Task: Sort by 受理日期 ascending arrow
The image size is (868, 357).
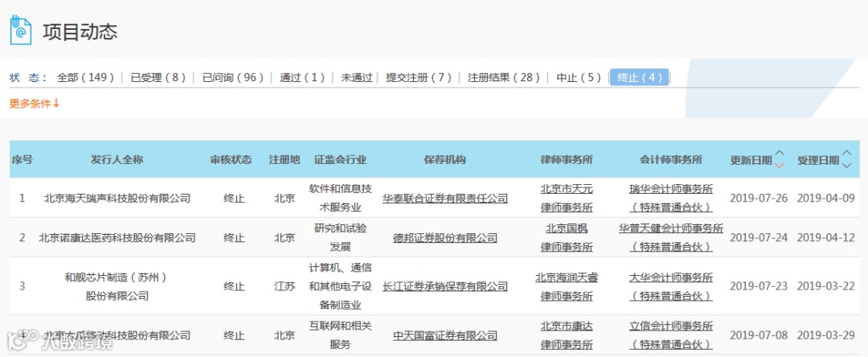Action: pos(846,153)
